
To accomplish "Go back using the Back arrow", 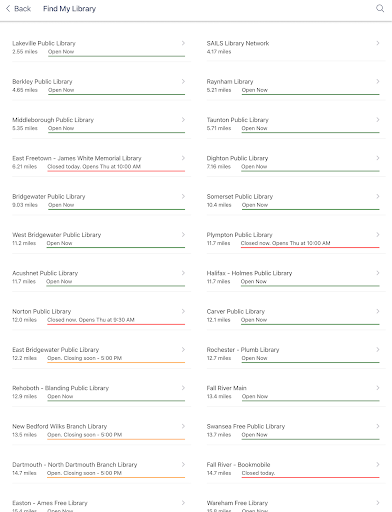I will click(x=18, y=9).
